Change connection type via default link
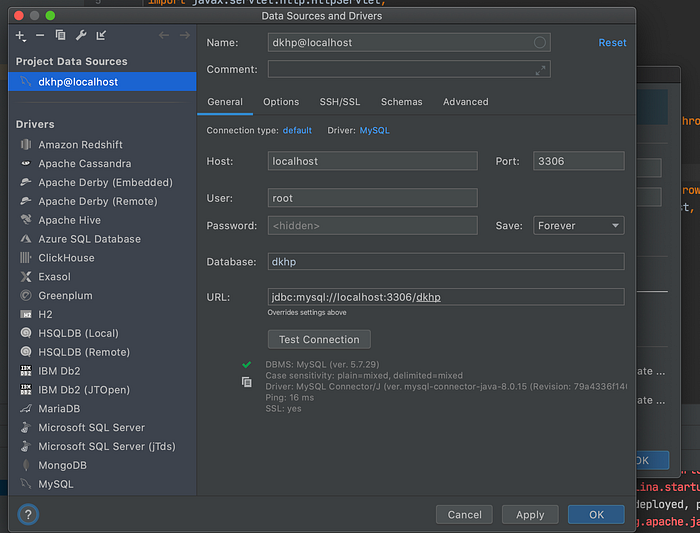Image resolution: width=700 pixels, height=533 pixels. point(297,130)
